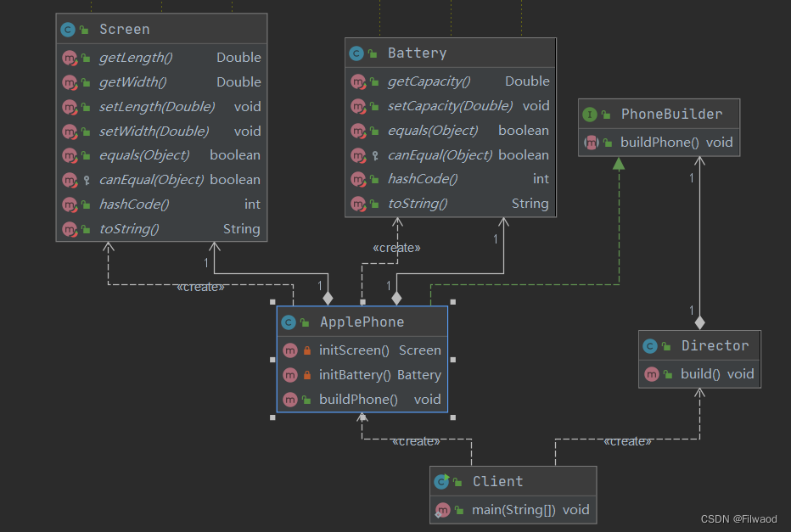This screenshot has height=532, width=791.
Task: Click the Client node title
Action: click(498, 482)
